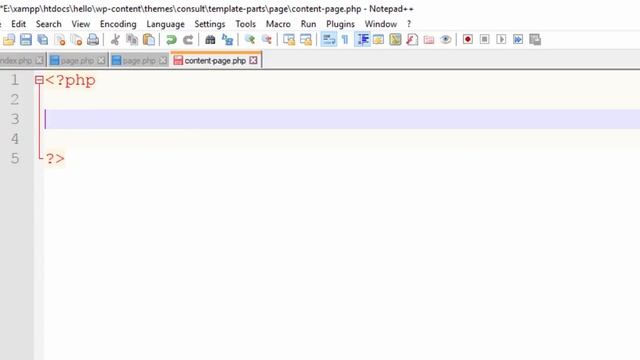Screen dimensions: 640x360
Task: Open the Edit menu
Action: coord(18,24)
